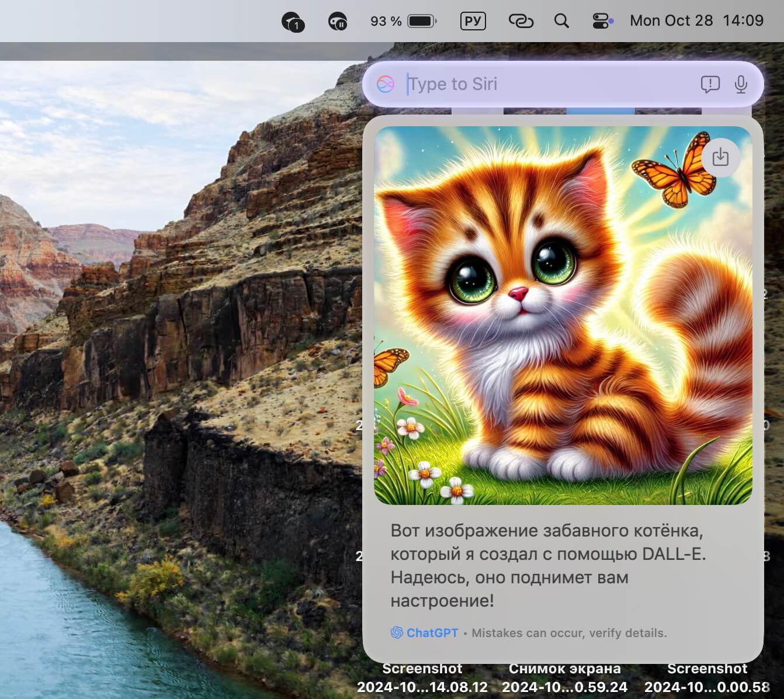Open the ChatGPT link below the response
The width and height of the screenshot is (784, 699).
coord(431,633)
